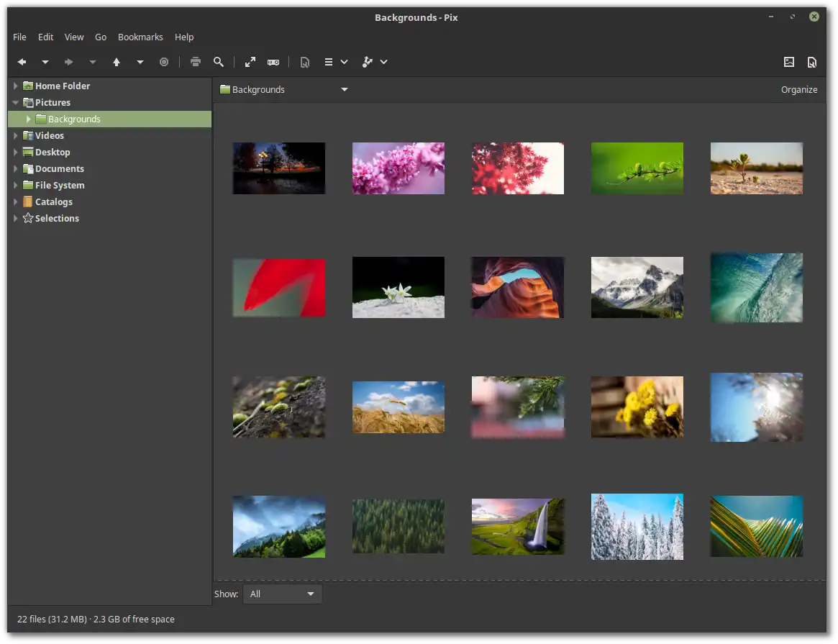This screenshot has height=644, width=838.
Task: Click the print icon in toolbar
Action: 195,63
